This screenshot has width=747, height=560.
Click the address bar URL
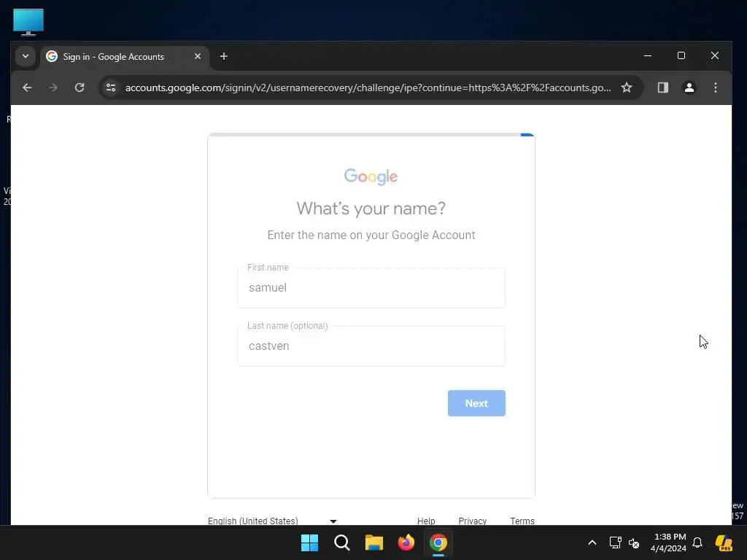368,87
